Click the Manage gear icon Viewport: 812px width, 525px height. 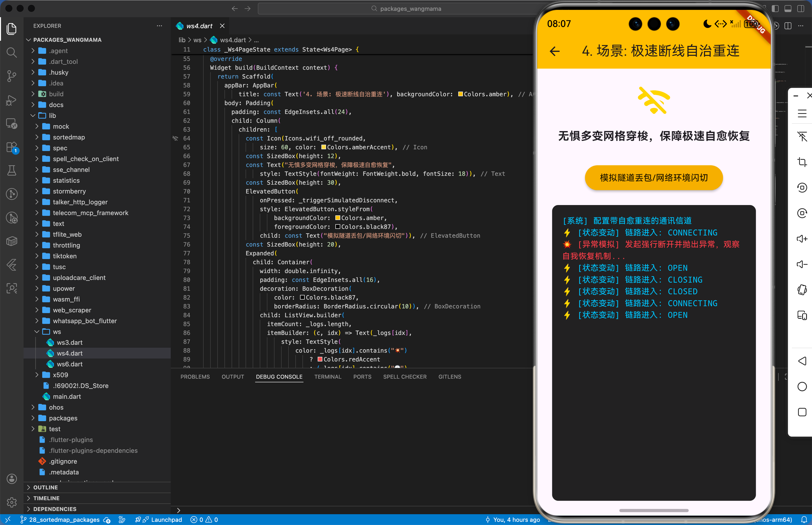point(12,502)
